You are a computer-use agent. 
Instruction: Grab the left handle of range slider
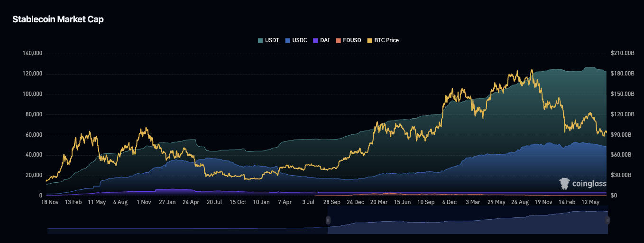[328, 220]
